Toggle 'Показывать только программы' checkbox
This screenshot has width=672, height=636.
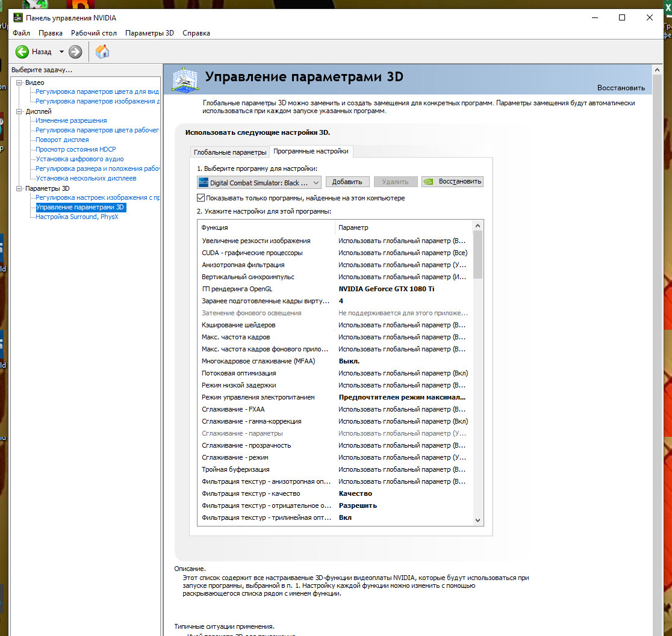tap(201, 197)
